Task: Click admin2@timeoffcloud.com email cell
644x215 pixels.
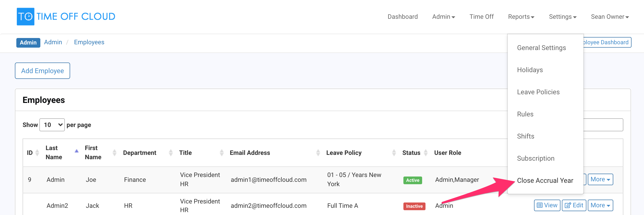Action: click(x=268, y=205)
